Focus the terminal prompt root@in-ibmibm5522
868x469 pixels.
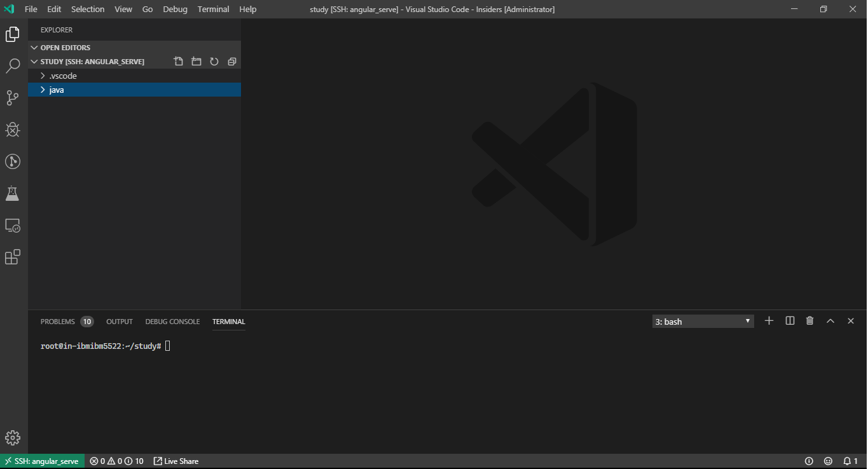click(100, 346)
